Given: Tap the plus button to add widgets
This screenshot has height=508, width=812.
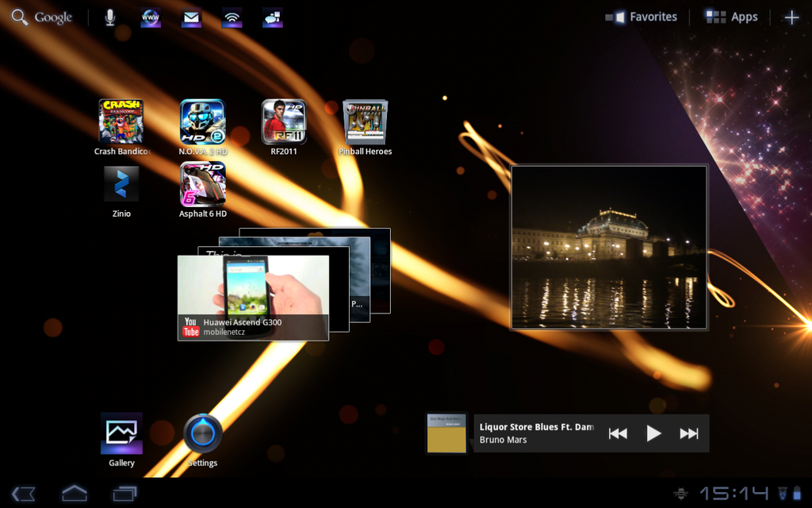Looking at the screenshot, I should coord(791,16).
